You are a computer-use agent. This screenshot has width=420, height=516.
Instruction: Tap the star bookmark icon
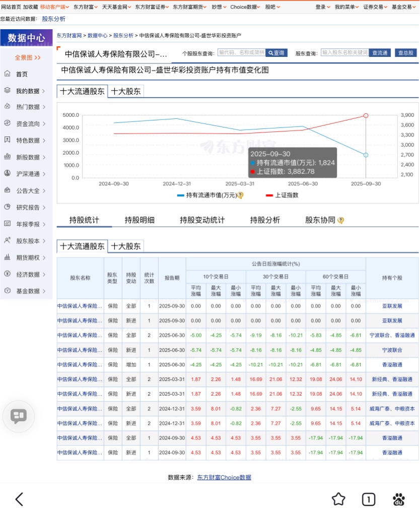(x=338, y=499)
